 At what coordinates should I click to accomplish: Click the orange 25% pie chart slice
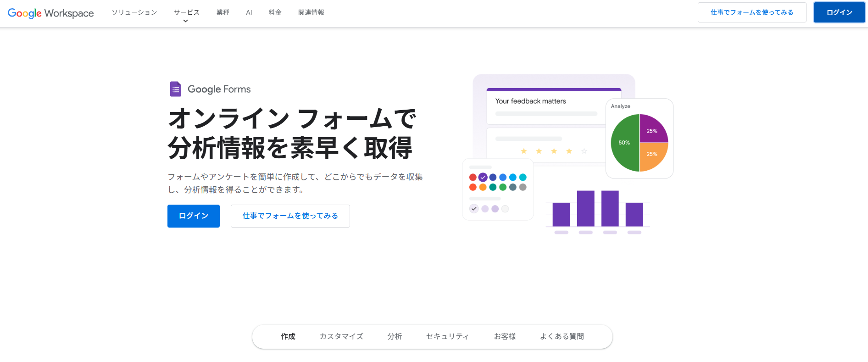pyautogui.click(x=651, y=156)
